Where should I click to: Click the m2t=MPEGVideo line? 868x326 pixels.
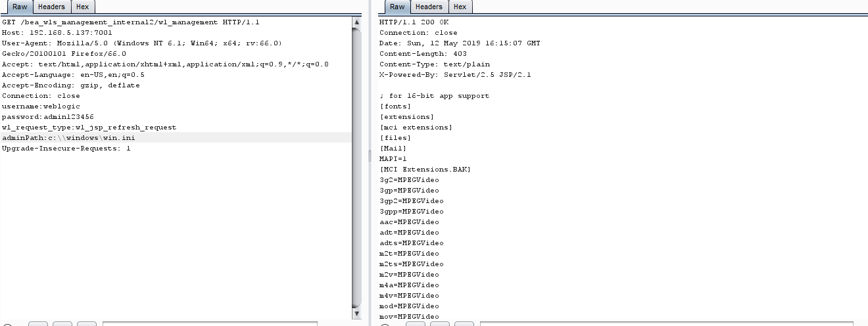pos(409,253)
